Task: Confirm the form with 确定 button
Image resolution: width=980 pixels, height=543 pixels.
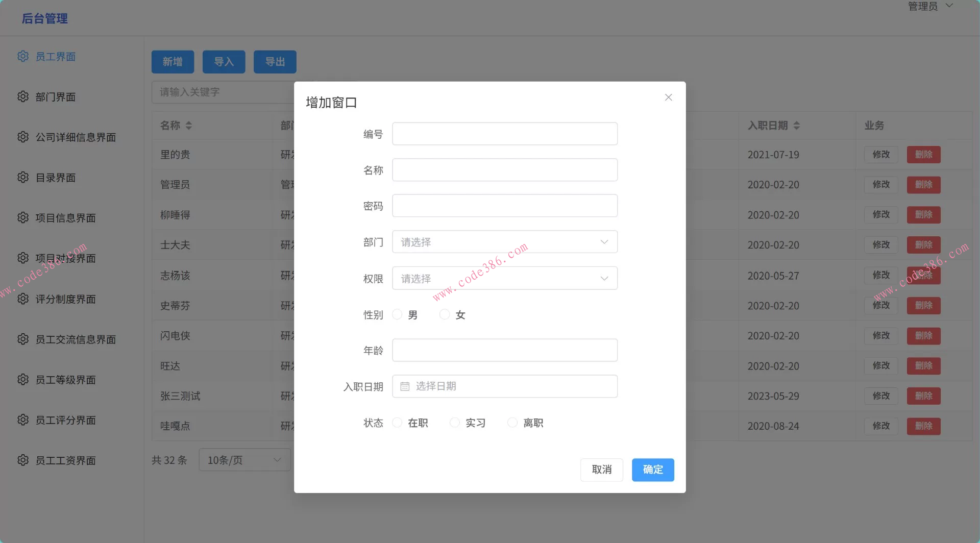Action: point(653,470)
